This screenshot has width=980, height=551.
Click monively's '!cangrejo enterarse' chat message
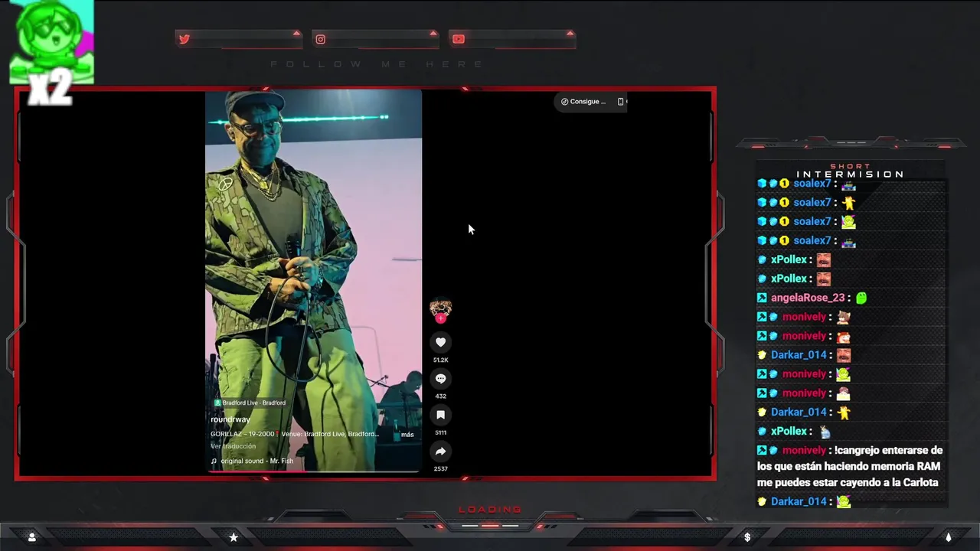850,466
